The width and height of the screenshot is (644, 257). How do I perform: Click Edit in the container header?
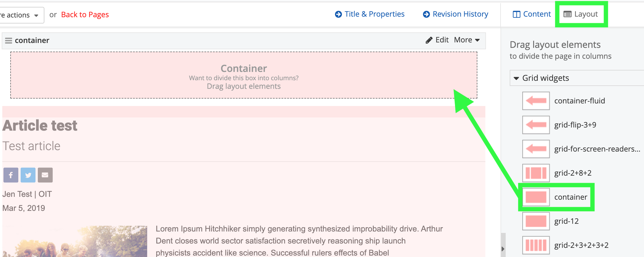(437, 40)
